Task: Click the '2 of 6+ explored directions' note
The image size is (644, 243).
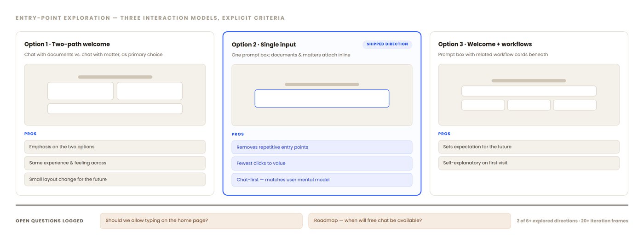Action: pos(572,221)
